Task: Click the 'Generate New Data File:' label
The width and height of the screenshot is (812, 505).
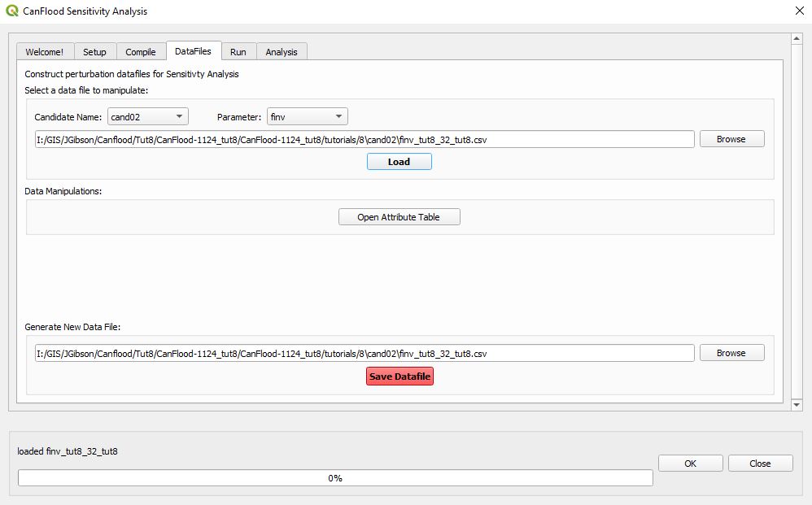Action: [72, 327]
